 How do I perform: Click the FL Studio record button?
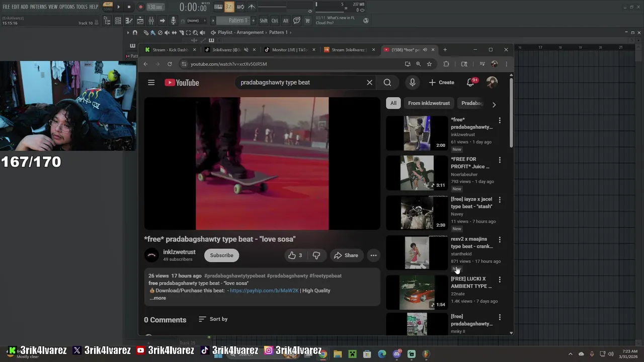click(x=140, y=7)
